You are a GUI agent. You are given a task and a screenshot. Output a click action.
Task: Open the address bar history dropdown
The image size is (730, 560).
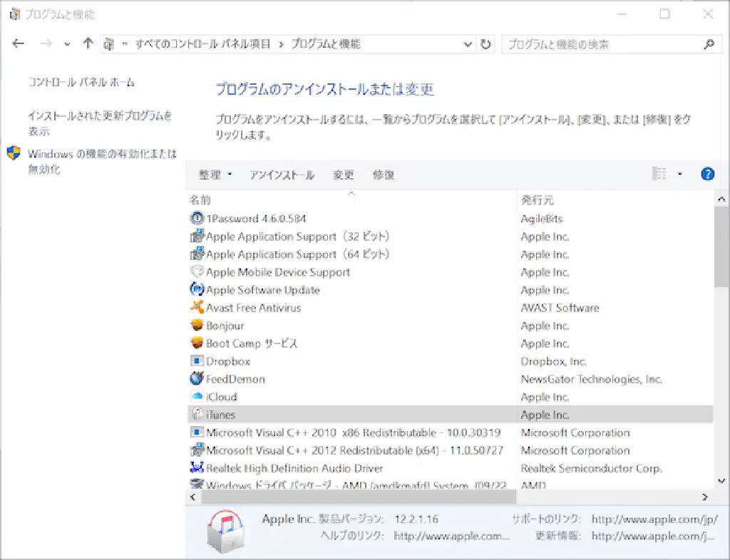(x=468, y=44)
